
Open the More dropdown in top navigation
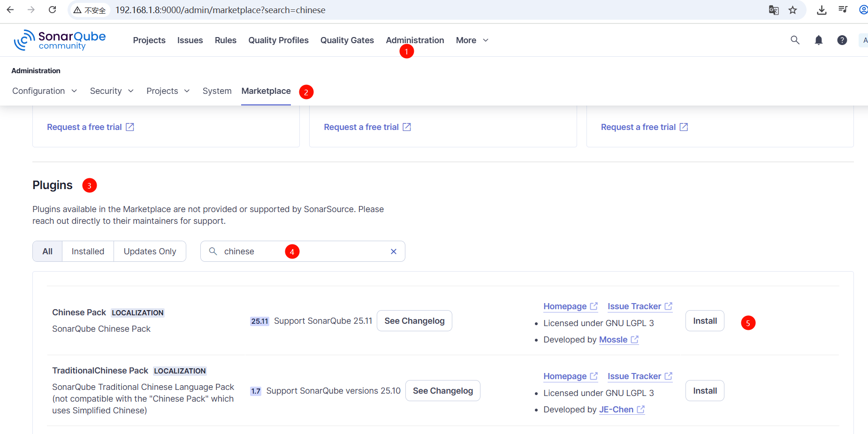[472, 40]
